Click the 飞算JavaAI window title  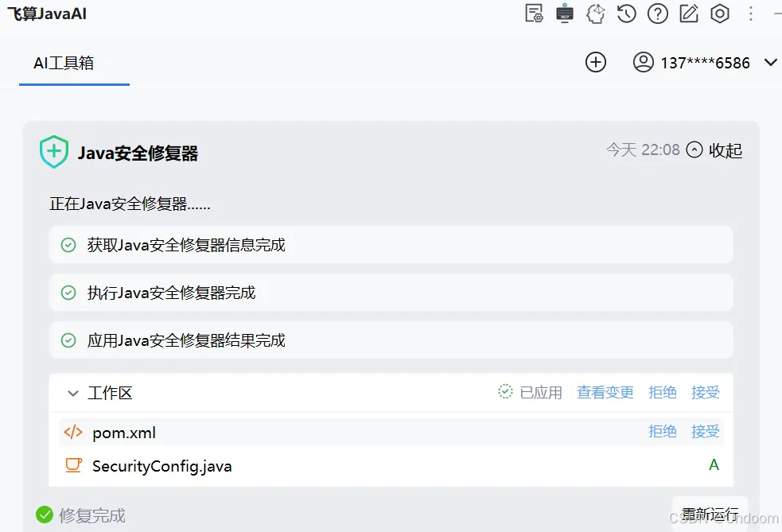pyautogui.click(x=47, y=14)
